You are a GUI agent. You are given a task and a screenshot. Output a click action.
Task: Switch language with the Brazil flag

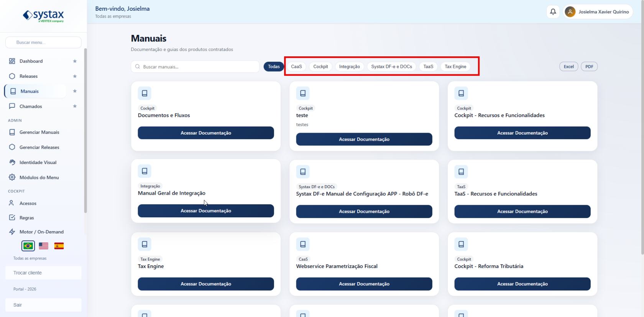pos(28,246)
